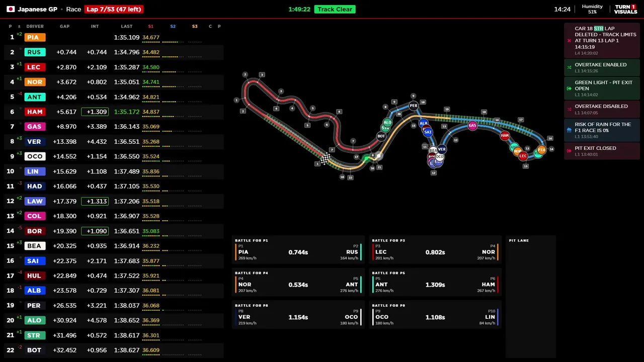Viewport: 644px width, 362px height.
Task: Open the Battle for P1 card
Action: 298,249
